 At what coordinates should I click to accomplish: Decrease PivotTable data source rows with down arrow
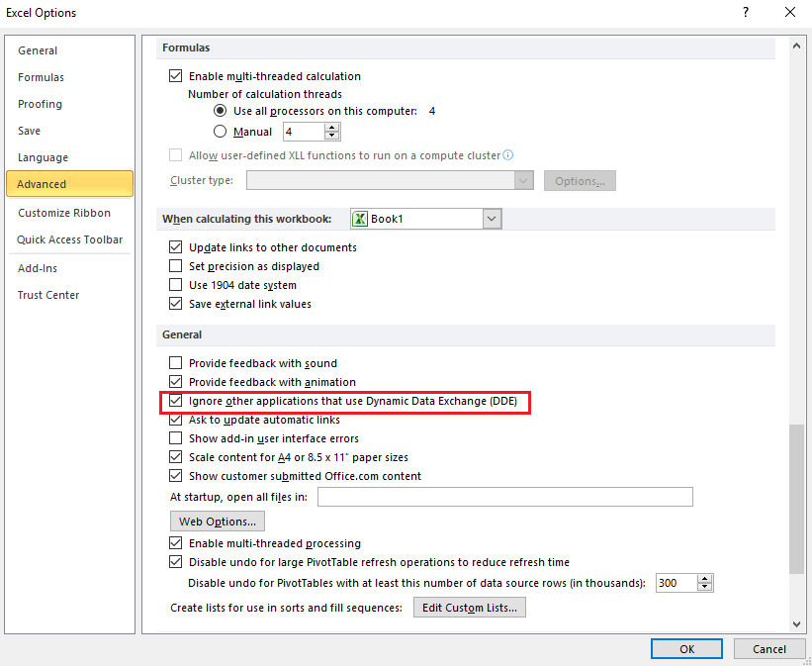coord(704,587)
